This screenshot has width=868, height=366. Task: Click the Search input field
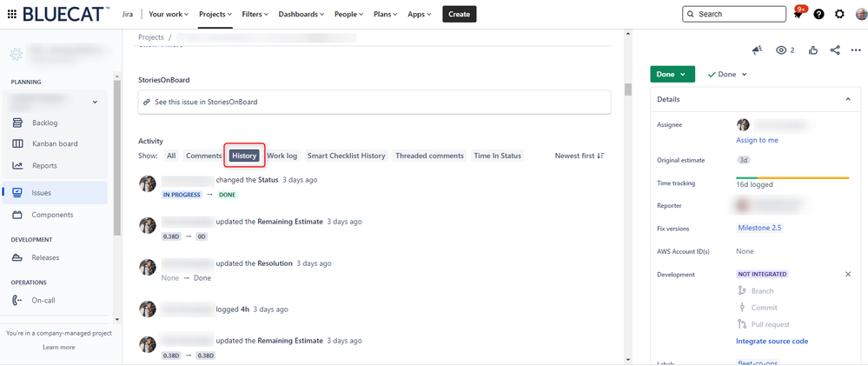coord(734,15)
